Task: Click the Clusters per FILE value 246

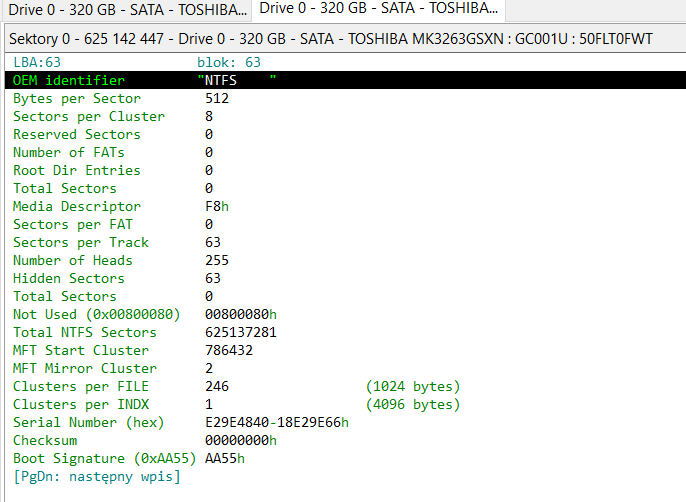Action: point(217,386)
